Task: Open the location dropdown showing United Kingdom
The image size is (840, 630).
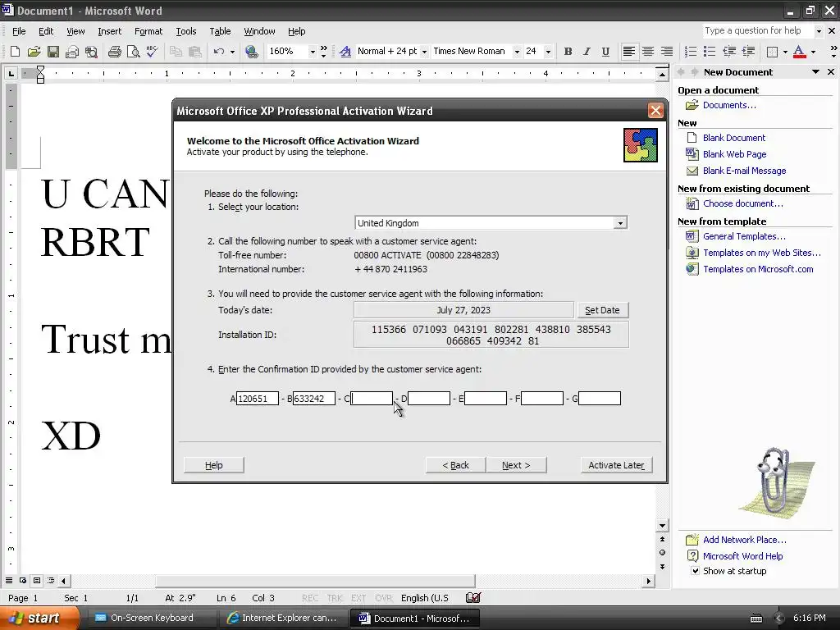Action: (620, 223)
